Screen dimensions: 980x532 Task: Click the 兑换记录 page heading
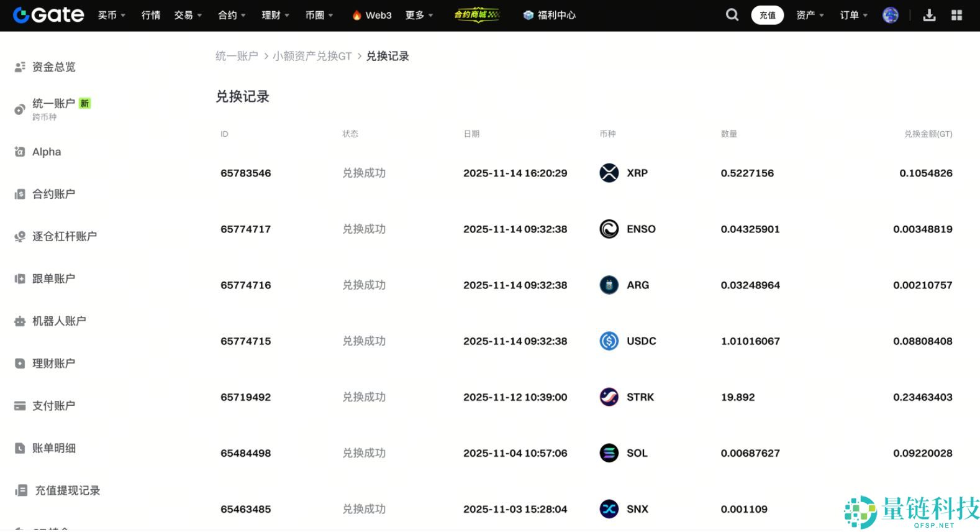[242, 96]
